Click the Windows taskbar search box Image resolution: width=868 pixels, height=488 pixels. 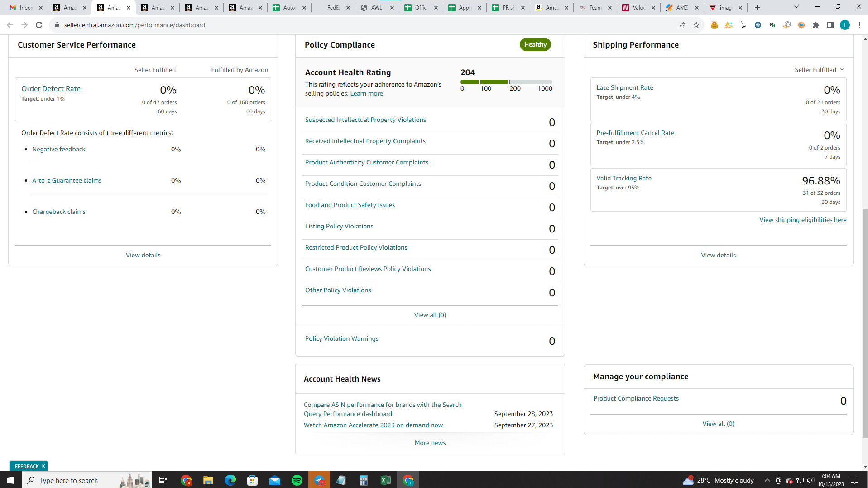click(x=87, y=480)
